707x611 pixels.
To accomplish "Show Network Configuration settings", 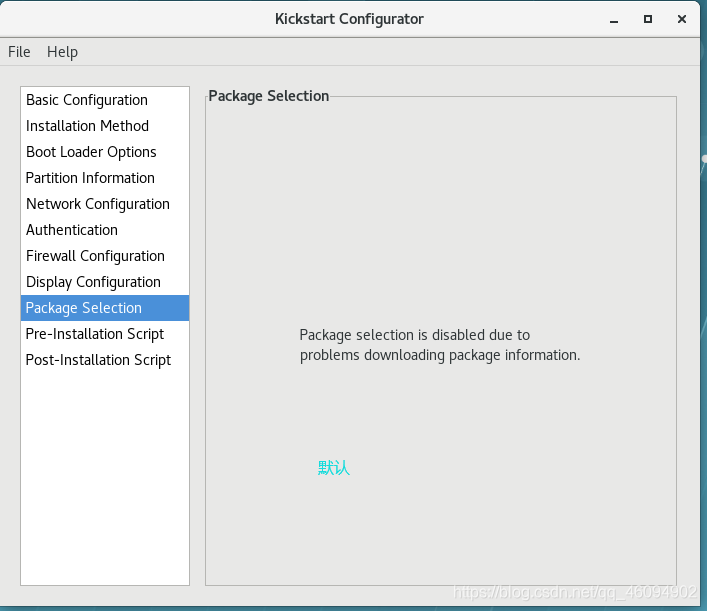I will coord(105,204).
